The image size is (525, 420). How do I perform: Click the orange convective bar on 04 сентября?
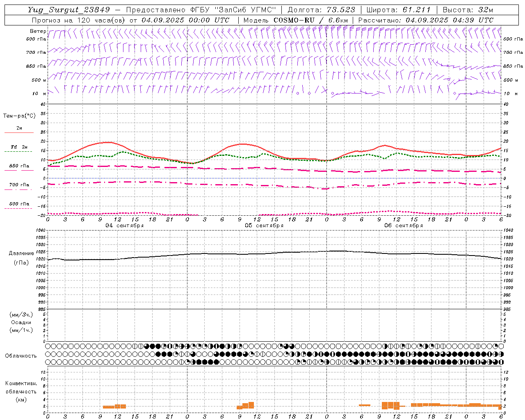[114, 406]
